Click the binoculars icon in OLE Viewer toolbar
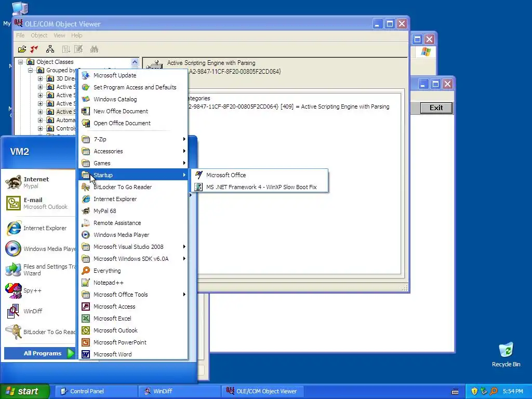The image size is (532, 399). pos(94,49)
